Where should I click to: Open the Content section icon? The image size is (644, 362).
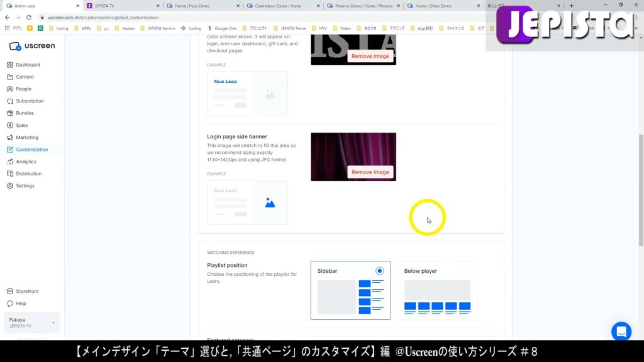[x=10, y=77]
